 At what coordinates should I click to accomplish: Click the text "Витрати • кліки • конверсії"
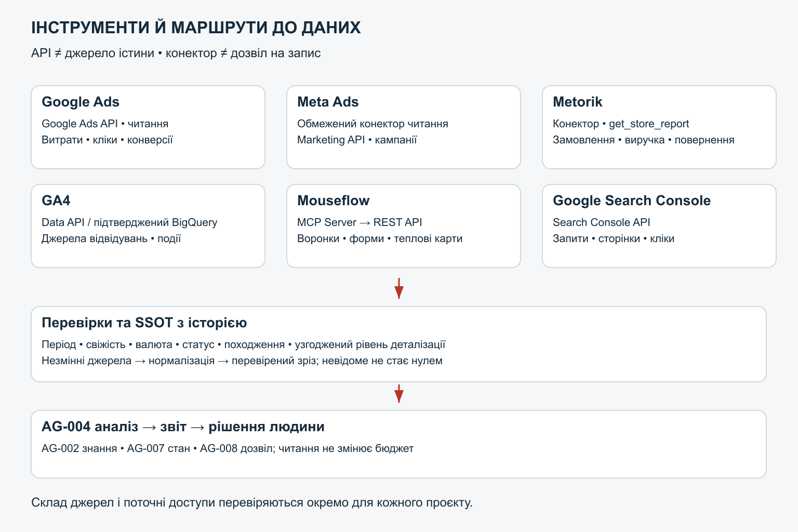point(107,140)
